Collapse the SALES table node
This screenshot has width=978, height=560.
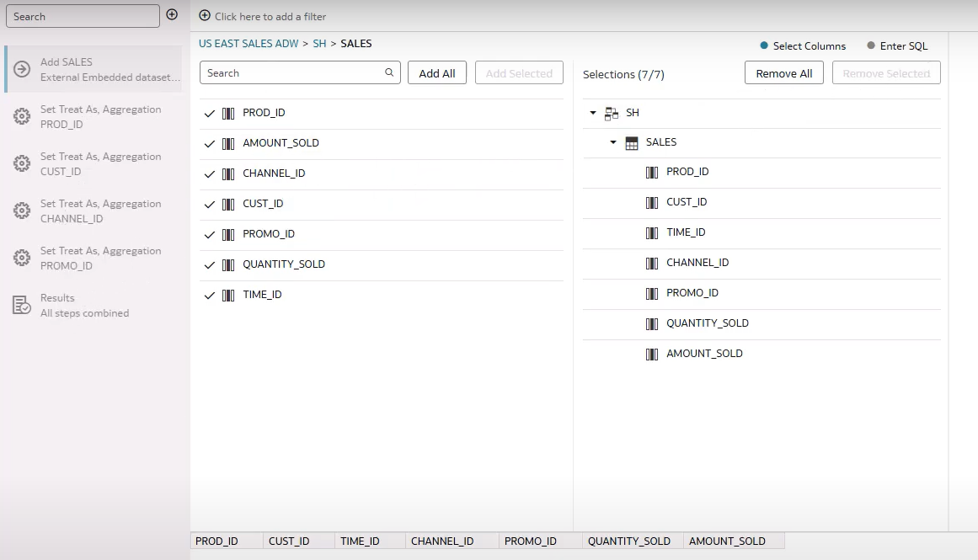613,142
